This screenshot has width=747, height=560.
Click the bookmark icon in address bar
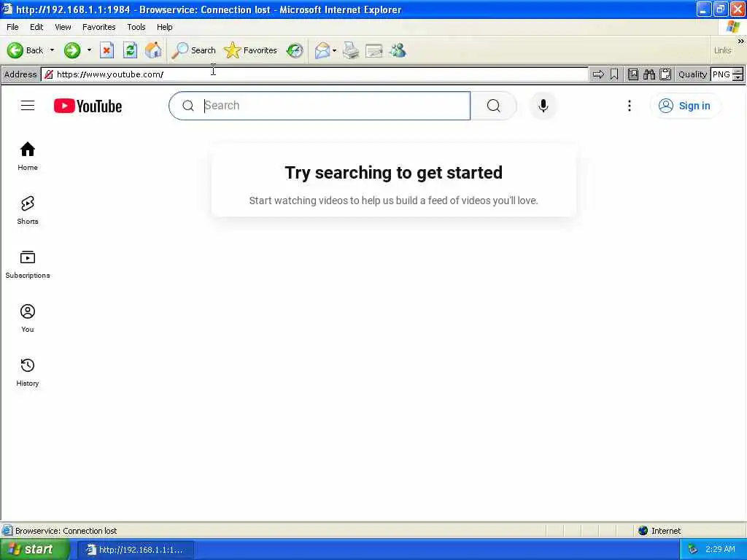(614, 74)
